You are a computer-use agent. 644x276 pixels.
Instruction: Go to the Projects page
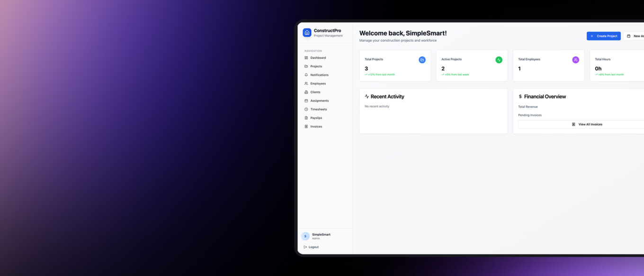(316, 66)
